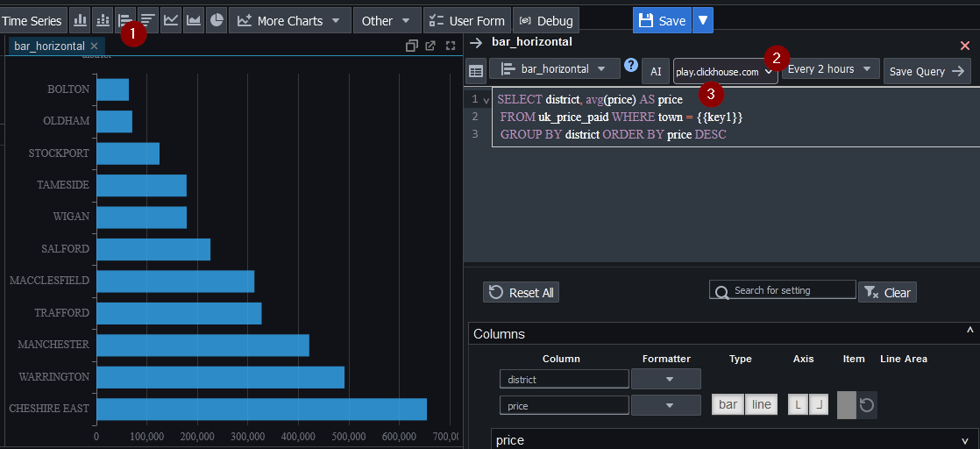Click the duplicate panel icon
This screenshot has height=449, width=980.
click(x=411, y=46)
